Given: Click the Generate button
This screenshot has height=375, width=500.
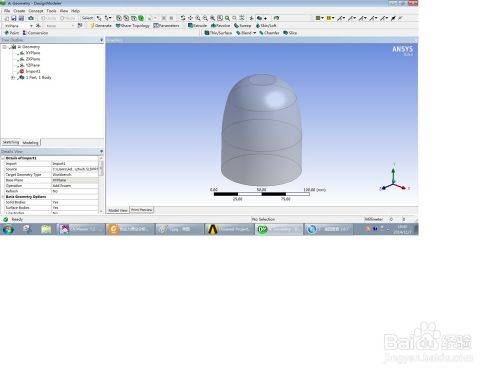Looking at the screenshot, I should pos(101,26).
